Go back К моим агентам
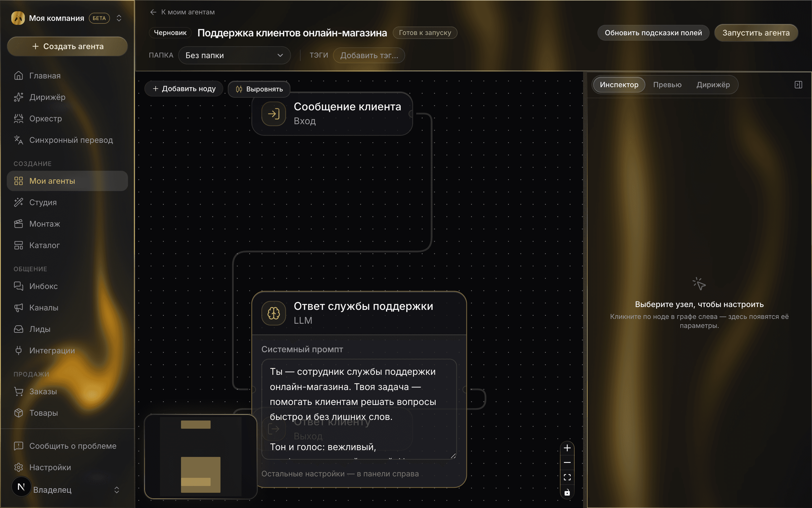This screenshot has height=508, width=812. (182, 12)
